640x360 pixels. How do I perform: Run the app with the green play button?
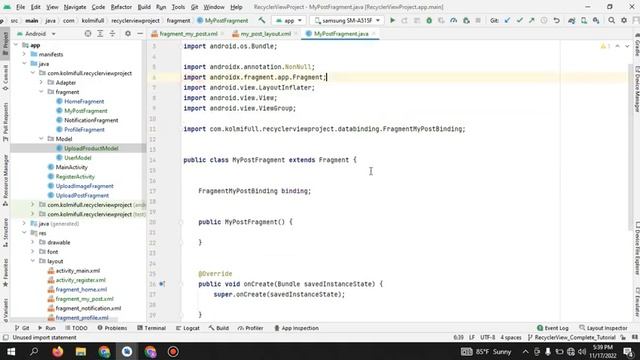coord(392,20)
